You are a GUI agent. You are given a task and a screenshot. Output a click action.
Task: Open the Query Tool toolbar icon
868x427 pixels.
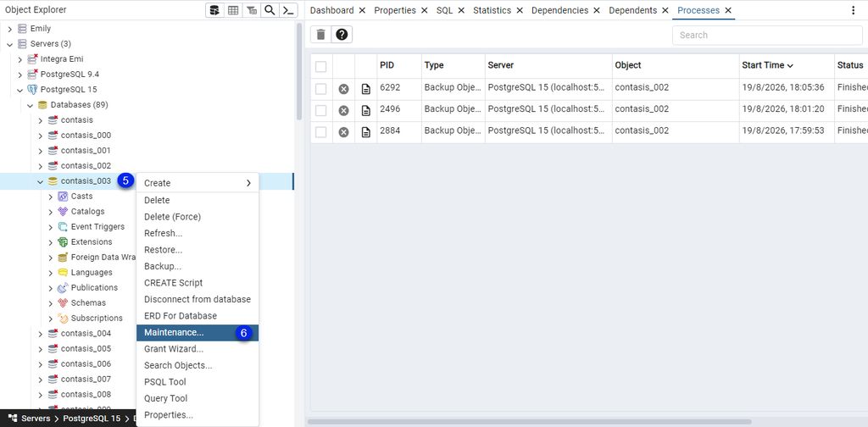pyautogui.click(x=214, y=10)
